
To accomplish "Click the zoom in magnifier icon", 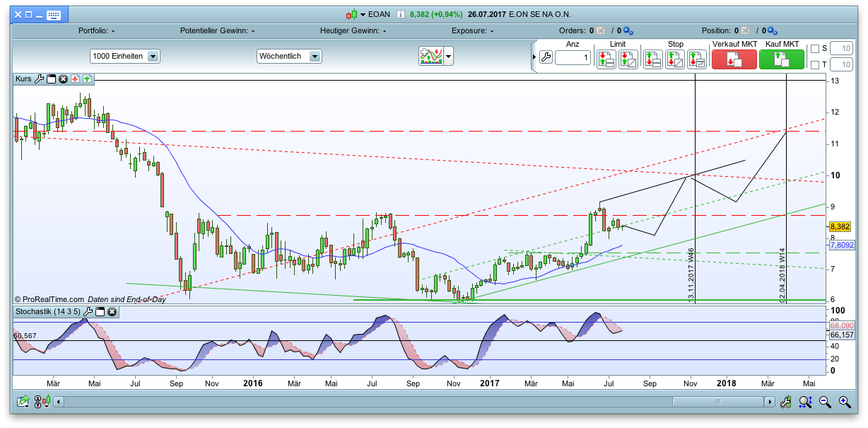I will coord(844,402).
